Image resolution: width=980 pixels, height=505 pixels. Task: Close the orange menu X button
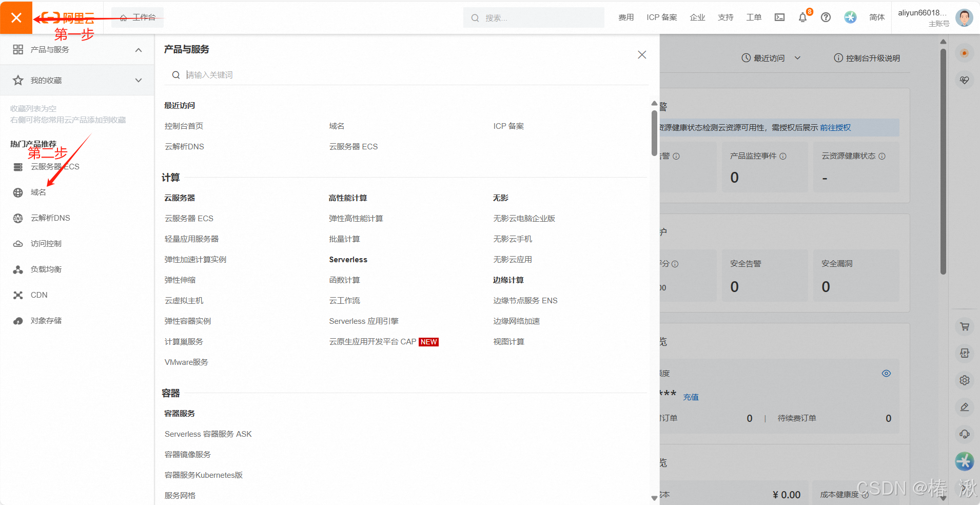click(x=16, y=17)
